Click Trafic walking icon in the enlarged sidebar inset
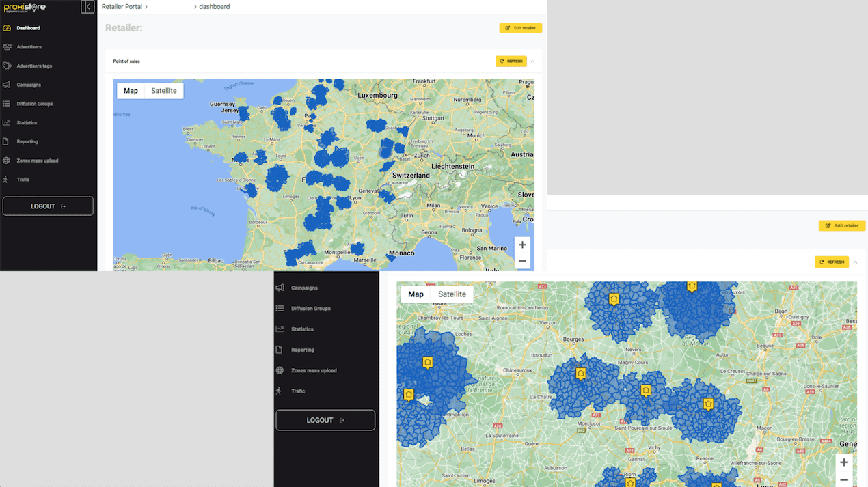 279,391
